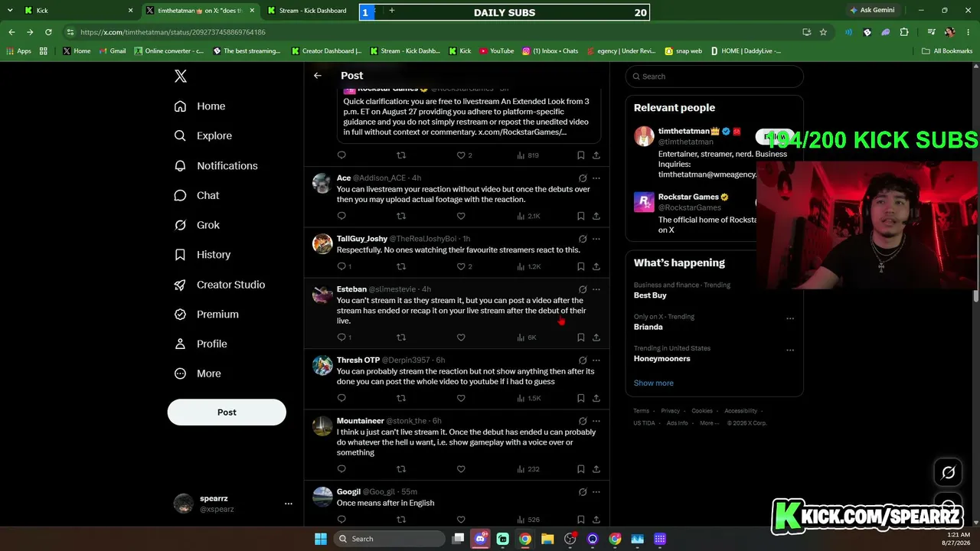
Task: Reply to Thresh OTP's post
Action: tap(341, 398)
